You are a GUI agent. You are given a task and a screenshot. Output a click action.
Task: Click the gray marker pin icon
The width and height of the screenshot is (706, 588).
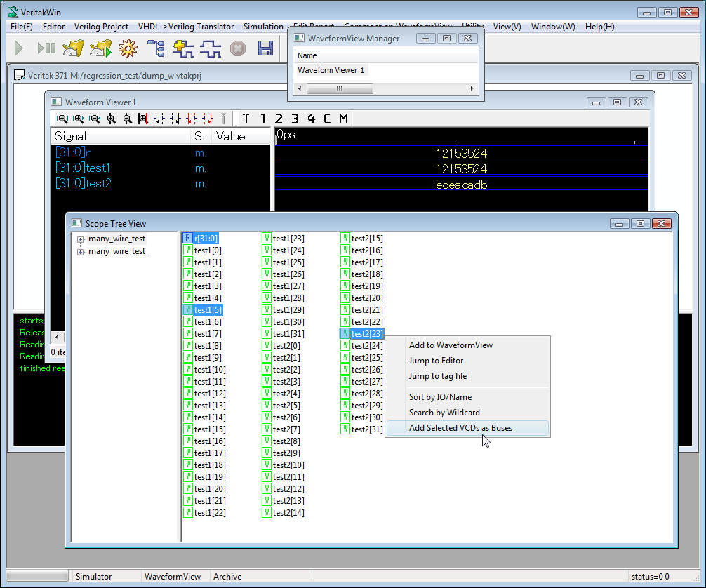[224, 119]
